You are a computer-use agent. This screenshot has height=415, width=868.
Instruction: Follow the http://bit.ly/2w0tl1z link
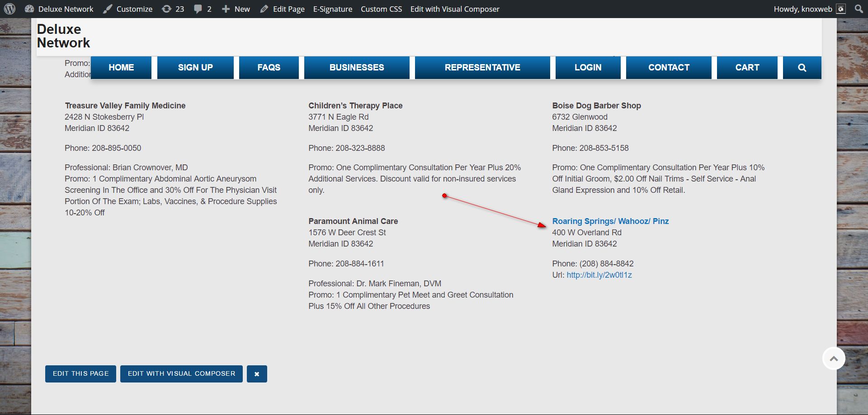click(x=599, y=275)
